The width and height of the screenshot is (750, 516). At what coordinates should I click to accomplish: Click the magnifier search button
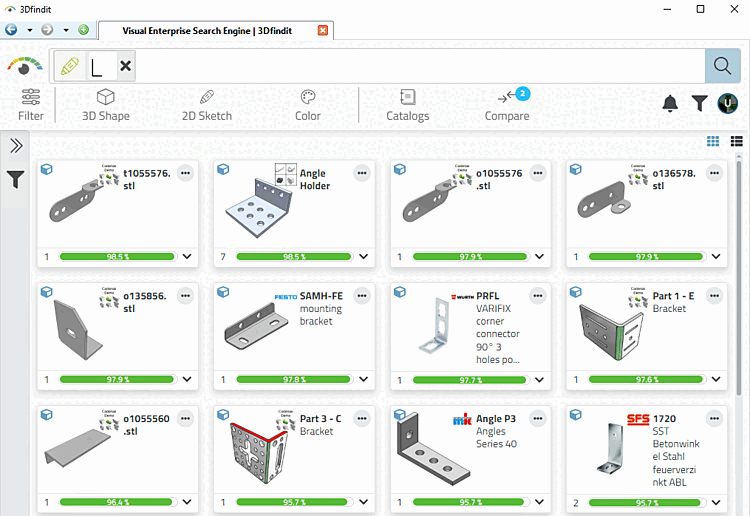(x=722, y=66)
